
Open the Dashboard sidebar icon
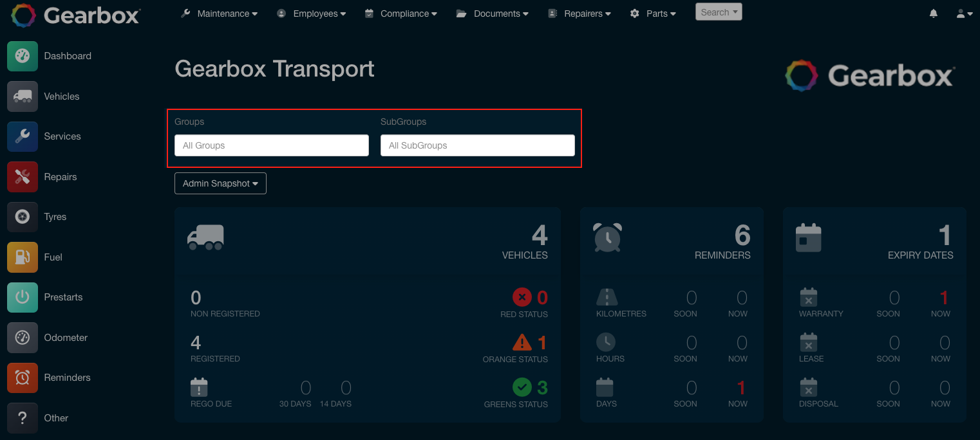pyautogui.click(x=23, y=56)
